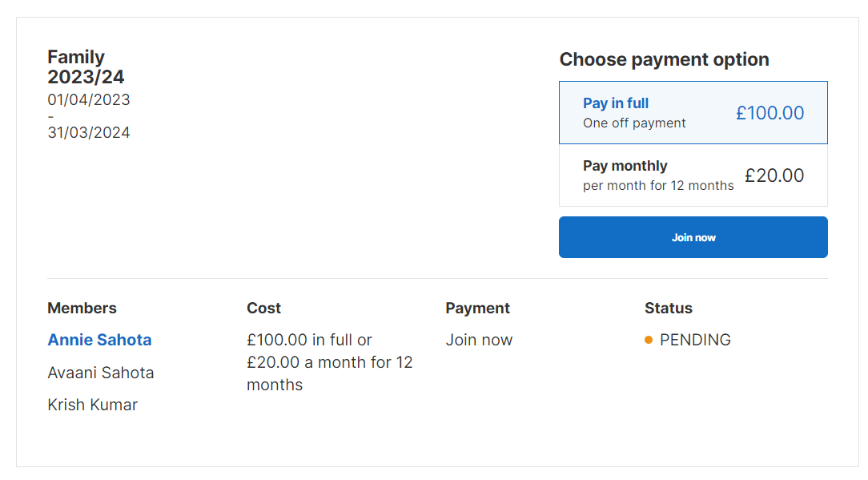Click the Members column header
Image resolution: width=868 pixels, height=480 pixels.
(82, 309)
